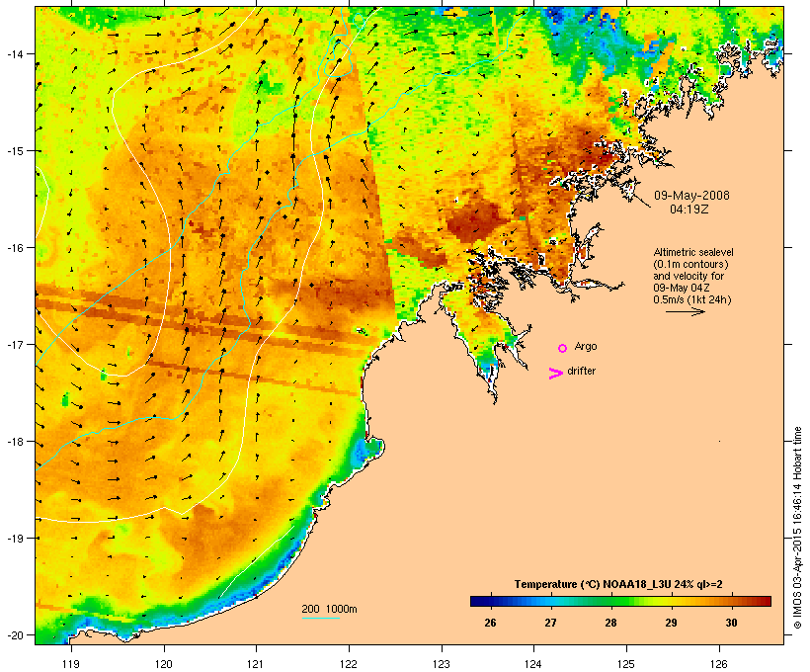Click the colorbar title 'Temperature (°C) NOAA18_L3U'
Screen dimensions: 810x672
click(x=593, y=584)
